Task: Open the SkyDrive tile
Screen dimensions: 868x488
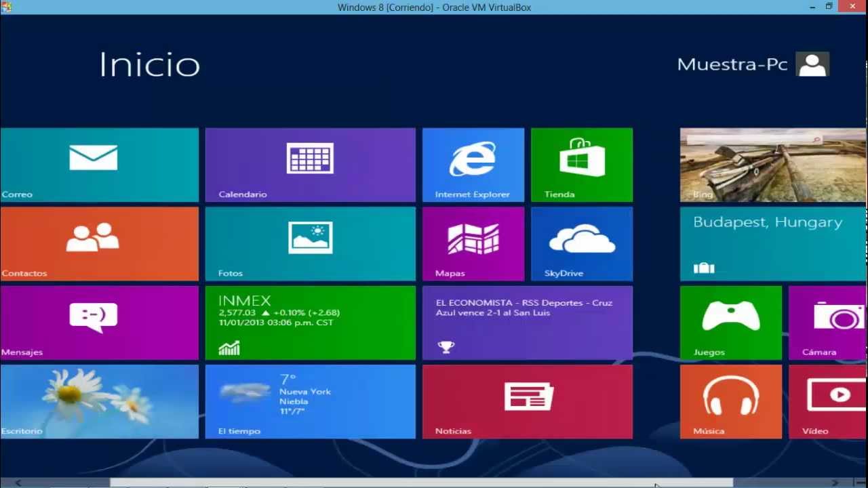Action: point(582,244)
